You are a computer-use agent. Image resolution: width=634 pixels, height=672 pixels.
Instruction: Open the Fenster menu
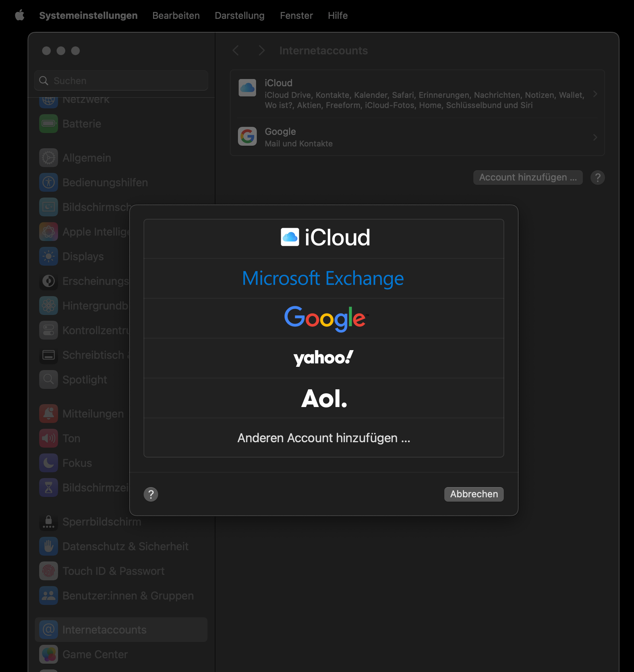(296, 16)
